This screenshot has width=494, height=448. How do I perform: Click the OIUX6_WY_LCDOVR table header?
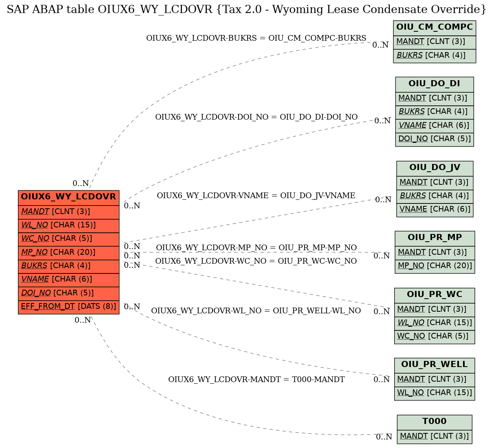pos(68,197)
